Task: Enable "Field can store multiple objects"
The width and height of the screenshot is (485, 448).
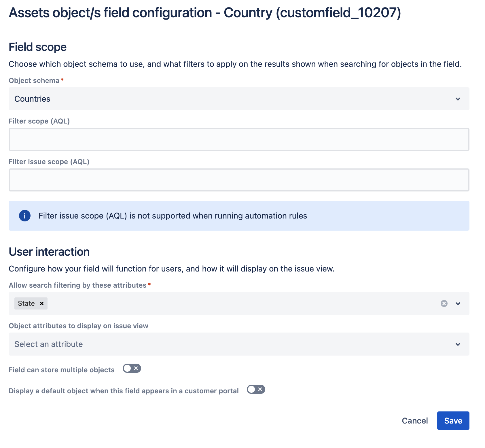Action: (x=132, y=368)
